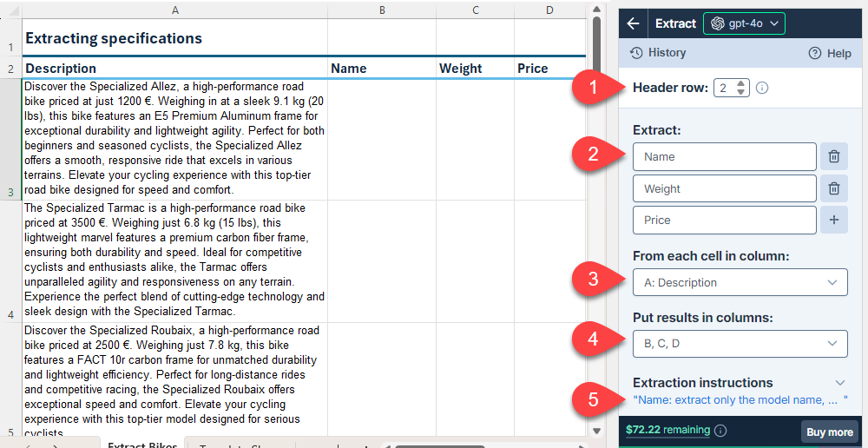Click the Buy more button

click(829, 432)
